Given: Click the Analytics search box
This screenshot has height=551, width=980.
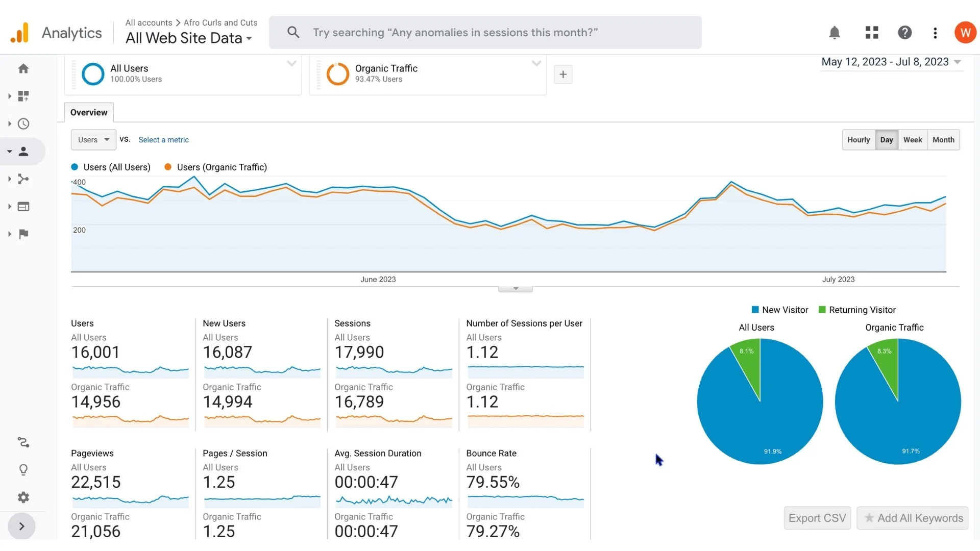Looking at the screenshot, I should 485,33.
